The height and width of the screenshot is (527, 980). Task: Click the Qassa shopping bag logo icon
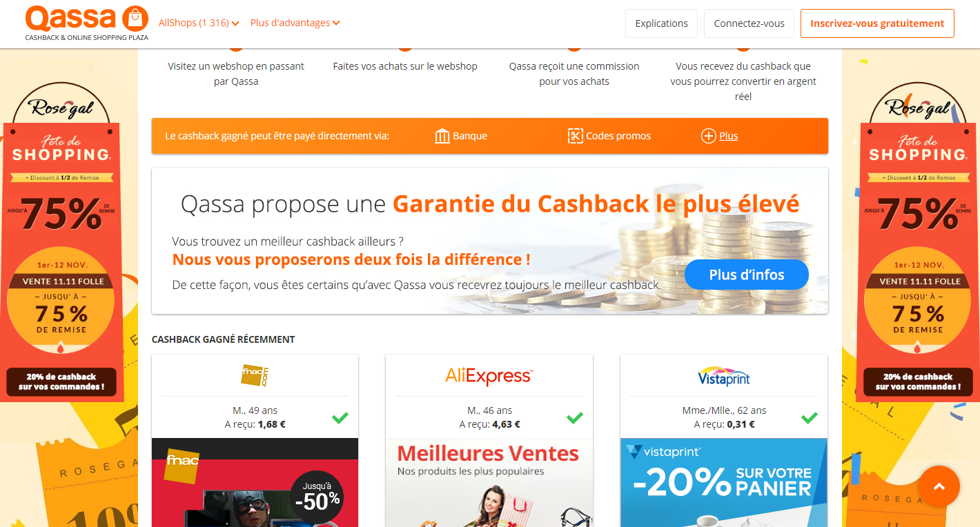coord(135,18)
